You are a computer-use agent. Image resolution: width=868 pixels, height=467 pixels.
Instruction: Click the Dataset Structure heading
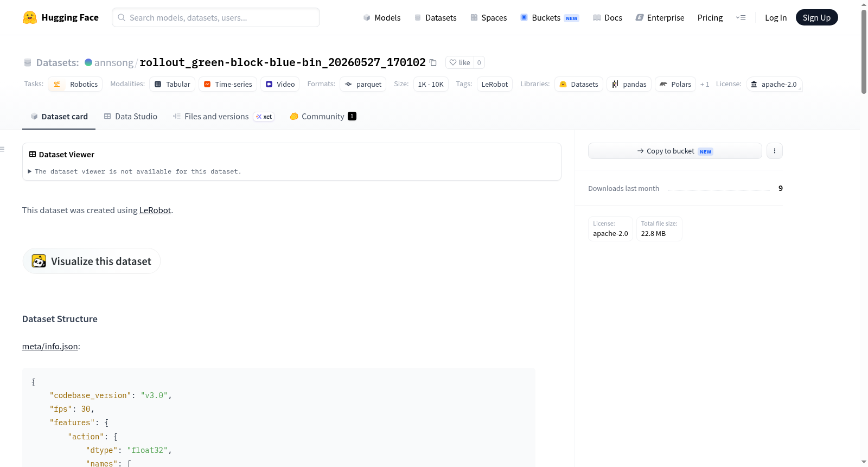[x=60, y=319]
